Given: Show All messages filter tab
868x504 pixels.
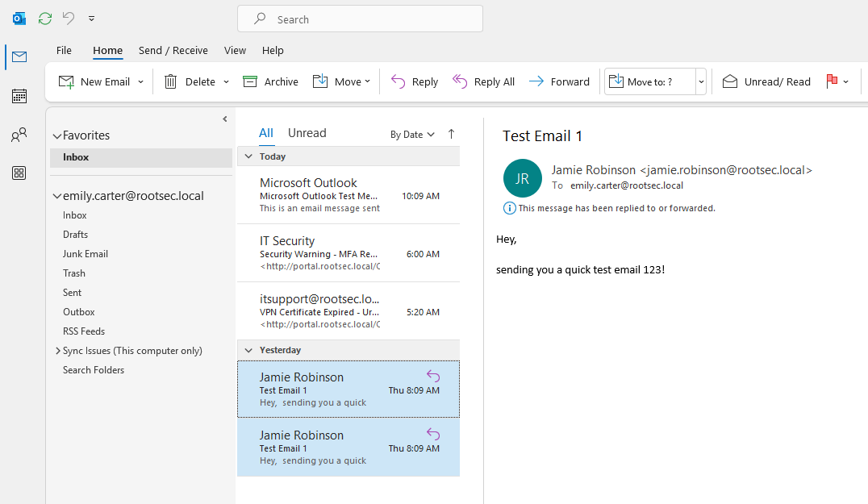Looking at the screenshot, I should (265, 133).
